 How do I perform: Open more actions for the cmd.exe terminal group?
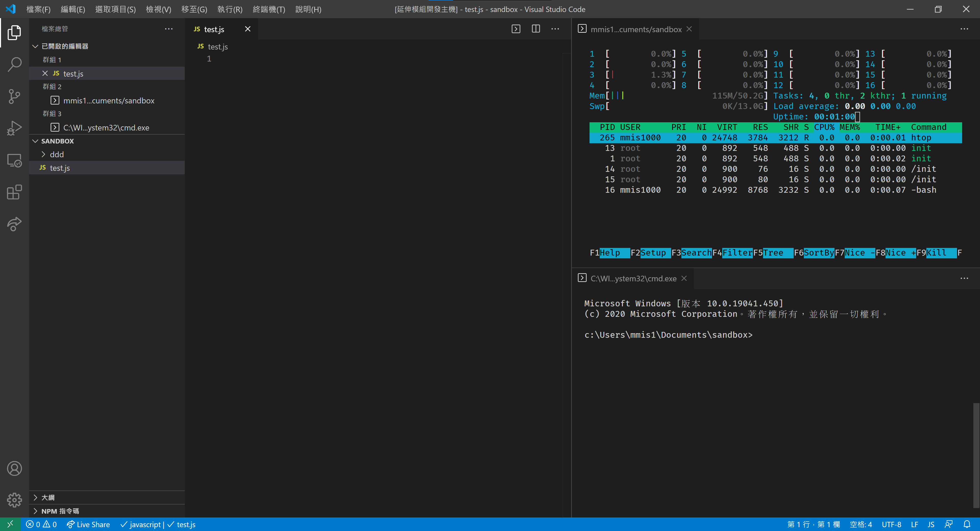coord(964,278)
